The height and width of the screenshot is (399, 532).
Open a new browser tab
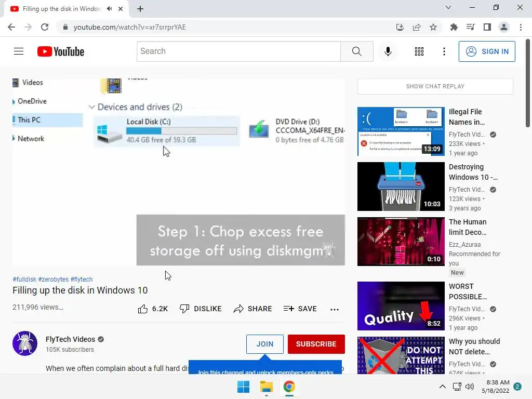click(140, 9)
